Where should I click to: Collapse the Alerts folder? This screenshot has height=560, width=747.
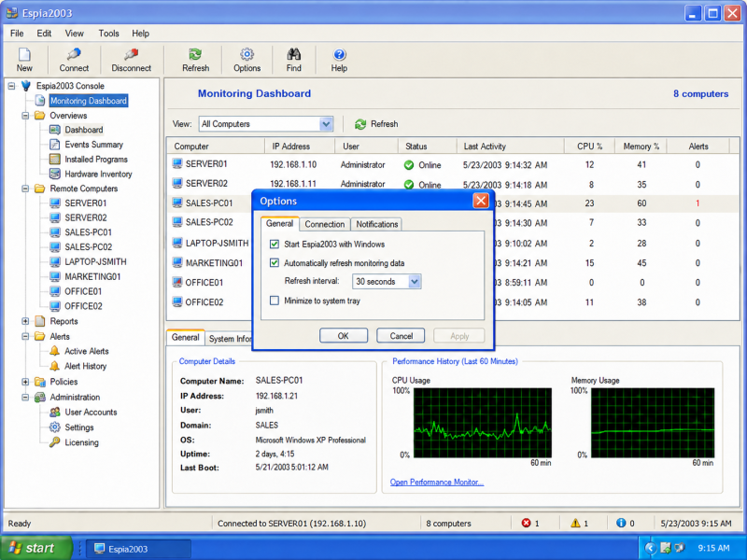(x=25, y=336)
